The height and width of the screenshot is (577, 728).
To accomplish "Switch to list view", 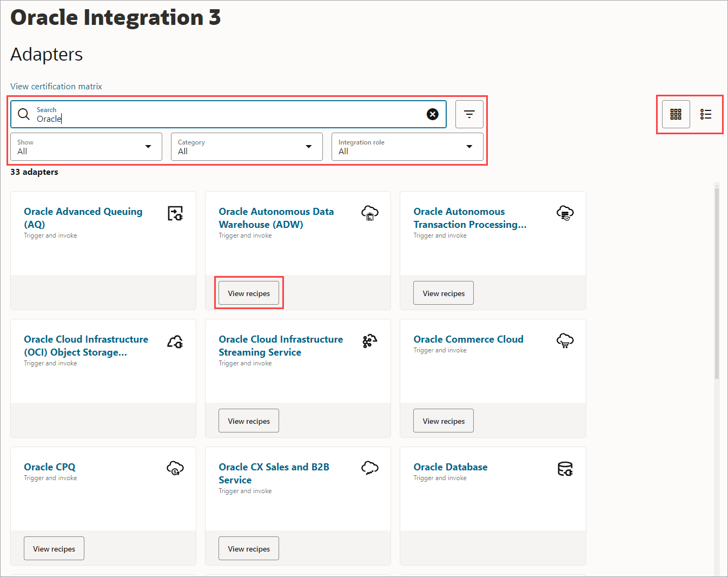I will click(x=706, y=114).
